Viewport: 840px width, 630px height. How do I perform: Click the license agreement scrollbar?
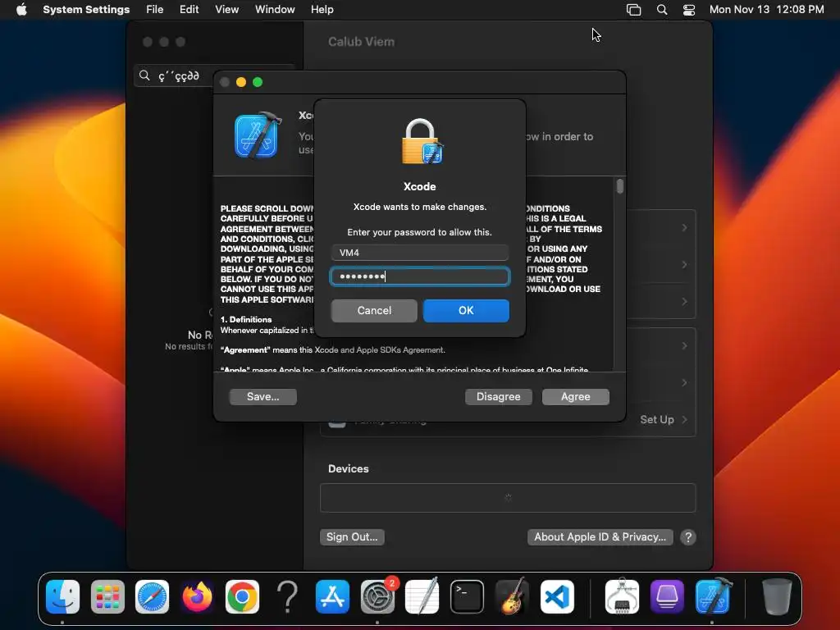(620, 186)
